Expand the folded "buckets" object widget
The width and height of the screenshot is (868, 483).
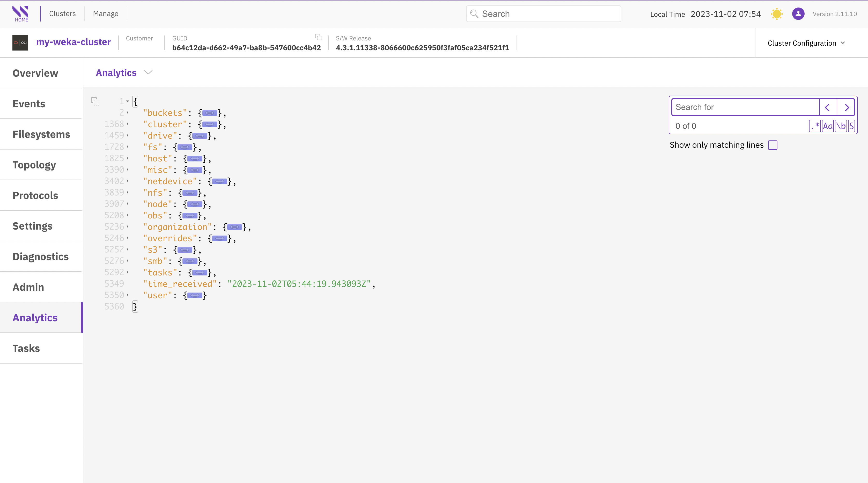pos(209,113)
